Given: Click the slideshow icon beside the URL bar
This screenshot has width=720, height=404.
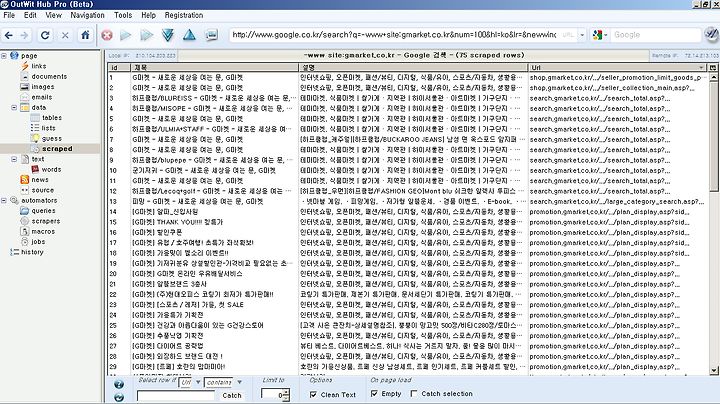Looking at the screenshot, I should (211, 35).
